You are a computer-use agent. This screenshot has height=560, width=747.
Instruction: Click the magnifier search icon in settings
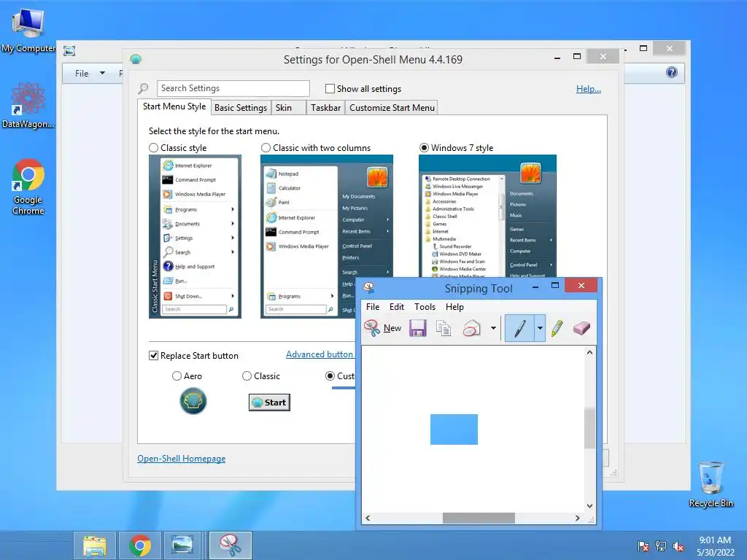click(x=144, y=88)
